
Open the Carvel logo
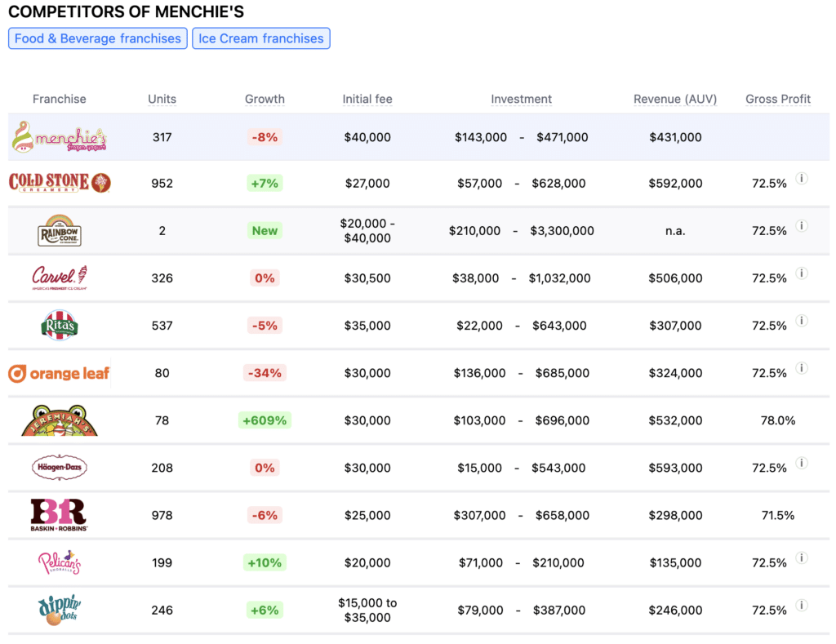coord(59,278)
